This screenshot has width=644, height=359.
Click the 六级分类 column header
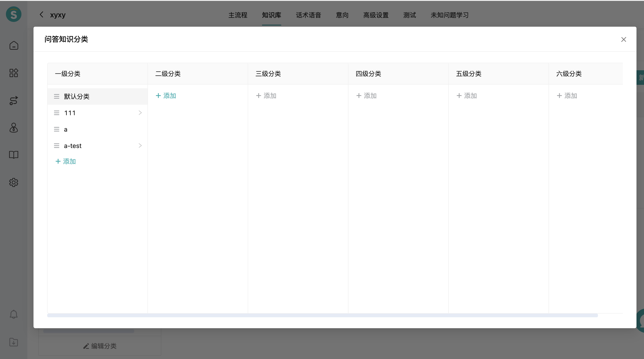click(586, 74)
